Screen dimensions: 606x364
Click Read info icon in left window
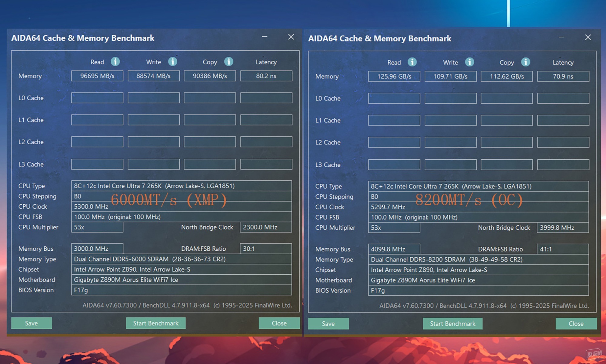click(x=115, y=62)
